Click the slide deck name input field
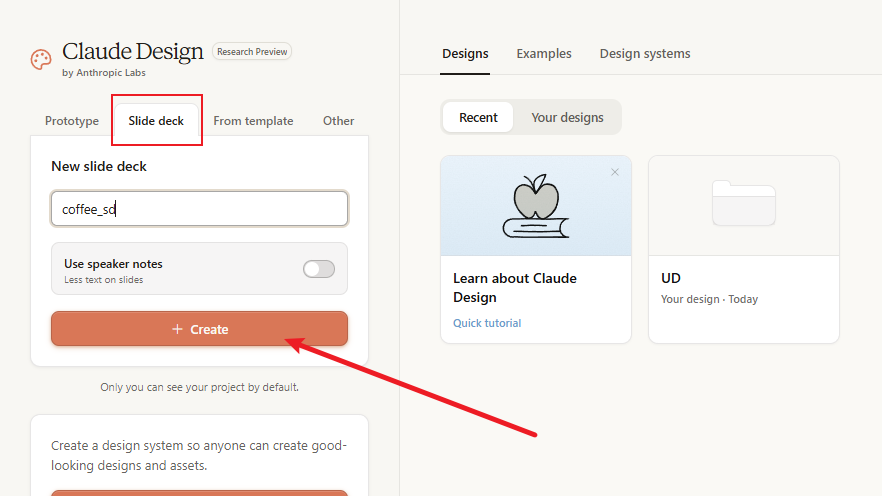The width and height of the screenshot is (882, 496). pyautogui.click(x=200, y=209)
